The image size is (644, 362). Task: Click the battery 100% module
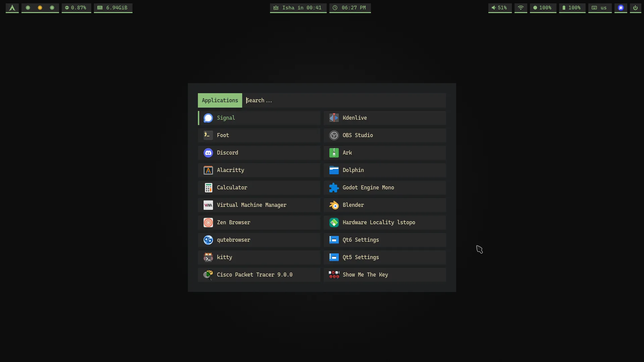pyautogui.click(x=572, y=8)
